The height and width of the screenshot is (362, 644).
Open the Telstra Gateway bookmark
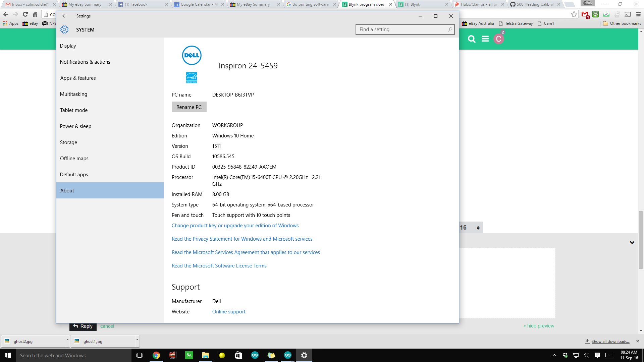(x=516, y=23)
